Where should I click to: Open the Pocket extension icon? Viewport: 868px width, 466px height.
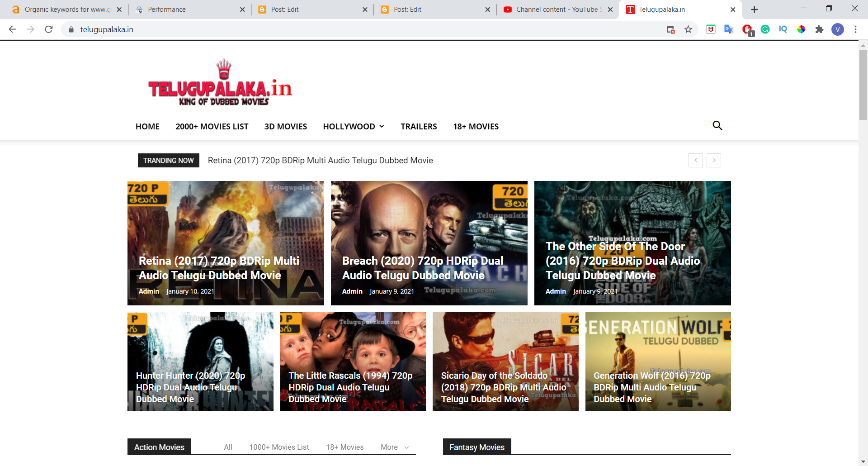coord(711,29)
